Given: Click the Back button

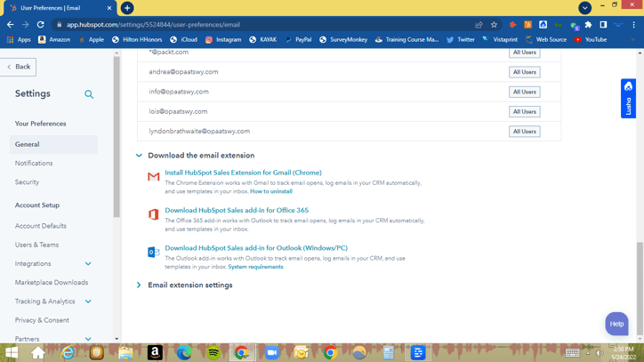Looking at the screenshot, I should [x=18, y=67].
